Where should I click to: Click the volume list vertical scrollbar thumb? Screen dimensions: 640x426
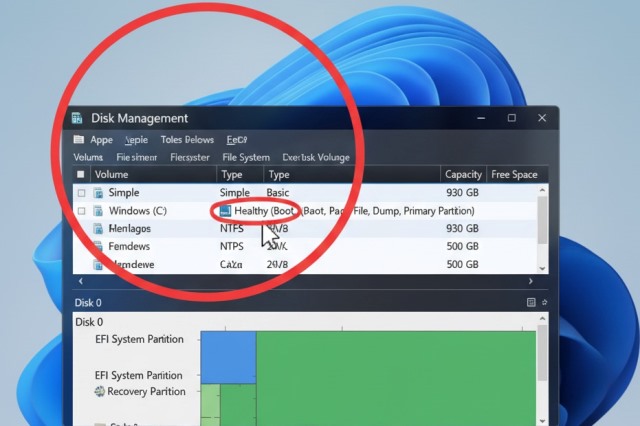point(542,220)
